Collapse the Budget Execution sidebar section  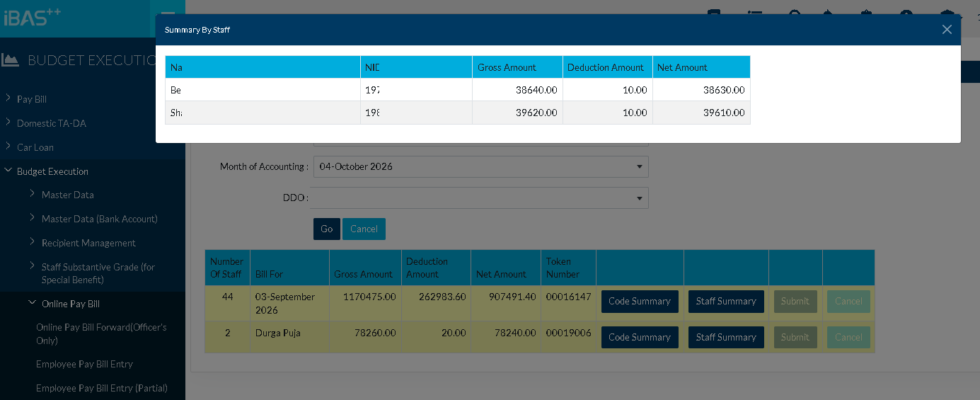click(x=8, y=171)
